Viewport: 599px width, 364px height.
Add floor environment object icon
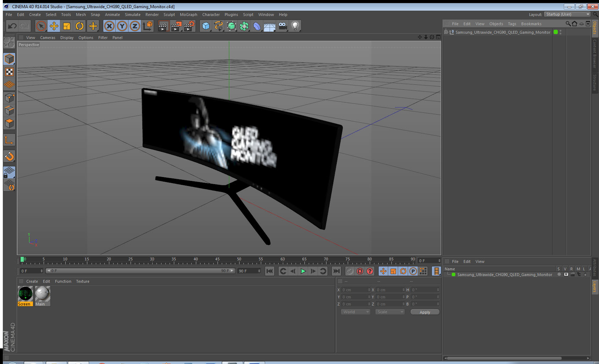270,26
